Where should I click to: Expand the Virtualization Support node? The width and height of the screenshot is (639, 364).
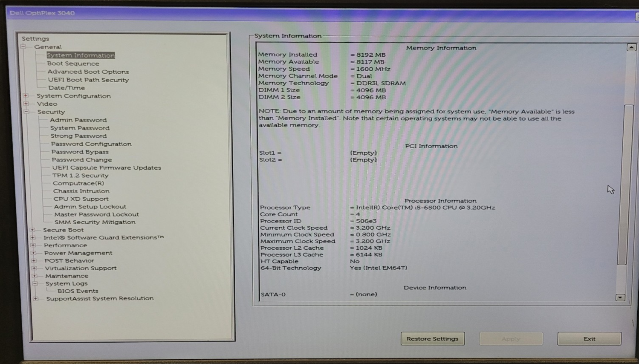click(35, 268)
